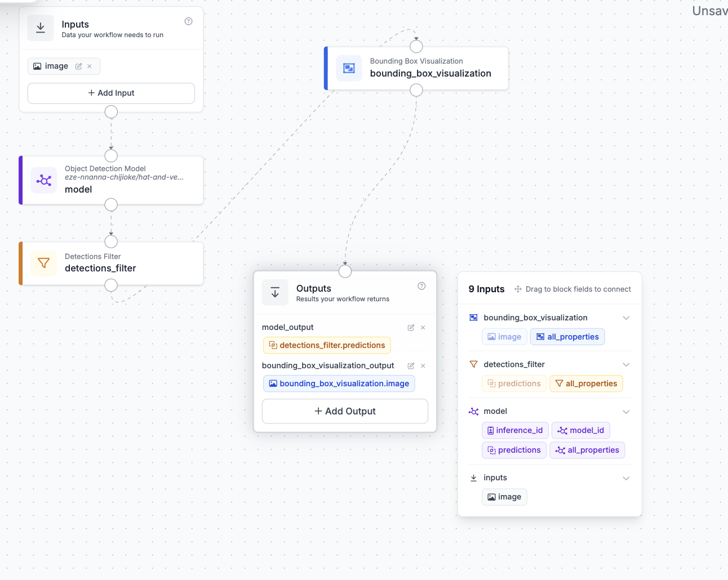Click the detections_filter funnel icon in panel
The image size is (728, 580).
pyautogui.click(x=473, y=364)
